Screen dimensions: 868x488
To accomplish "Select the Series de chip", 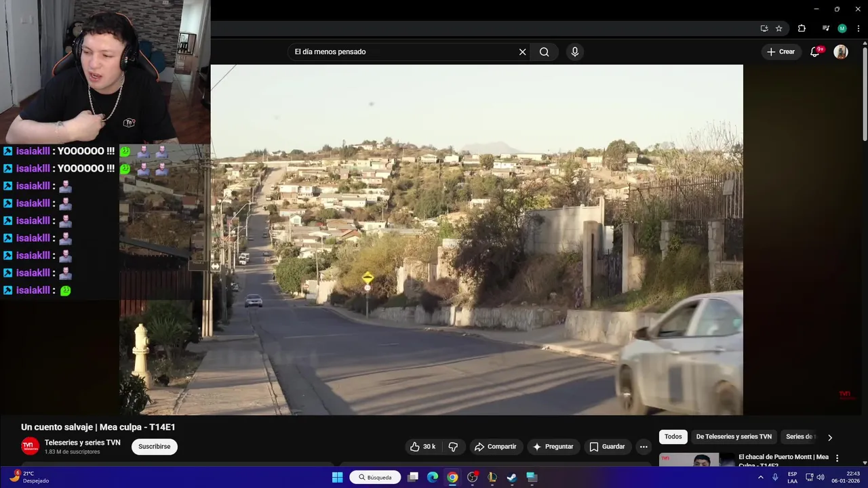I will tap(800, 437).
